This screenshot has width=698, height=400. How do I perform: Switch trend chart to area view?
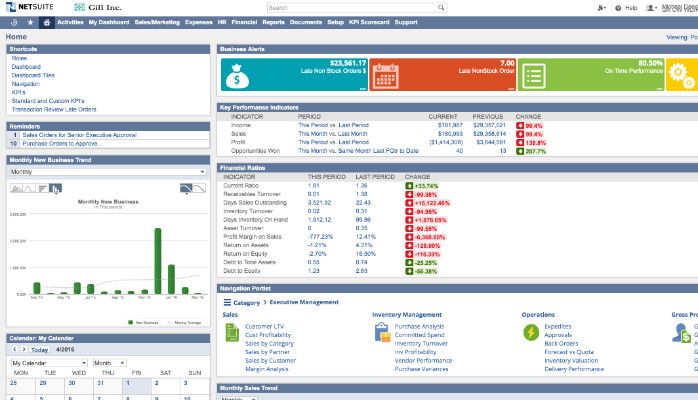(15, 188)
